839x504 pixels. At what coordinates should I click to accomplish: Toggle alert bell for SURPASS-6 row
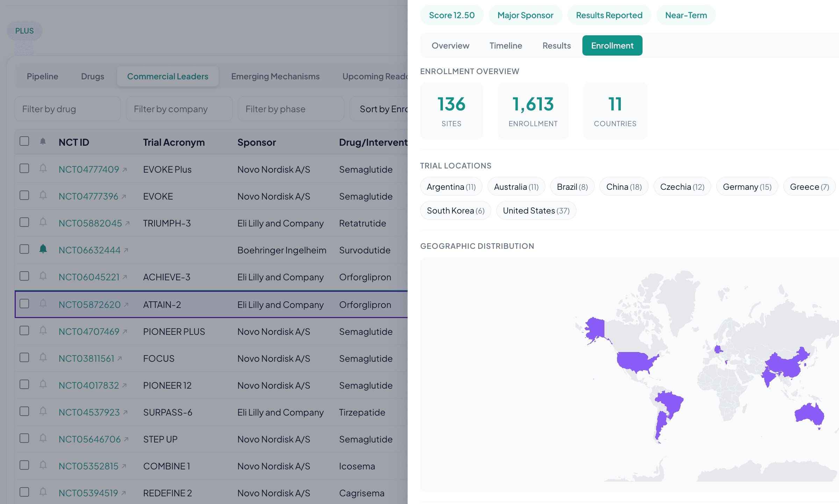[x=43, y=411]
